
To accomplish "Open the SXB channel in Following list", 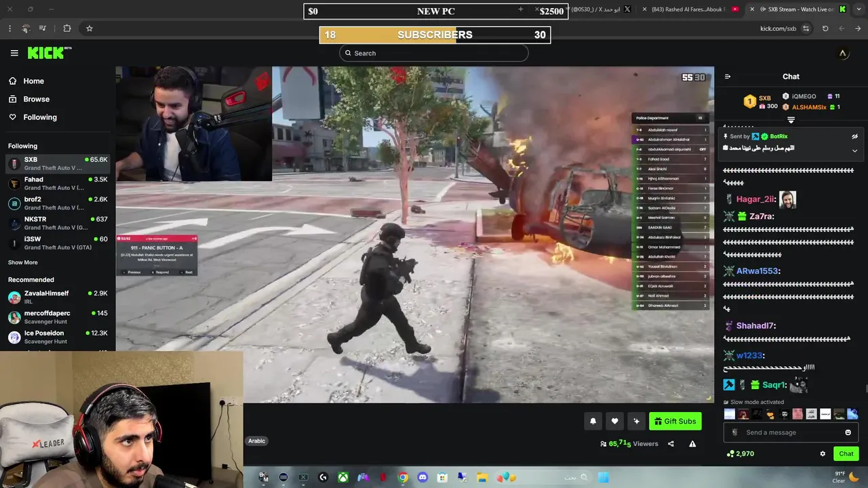I will tap(58, 163).
